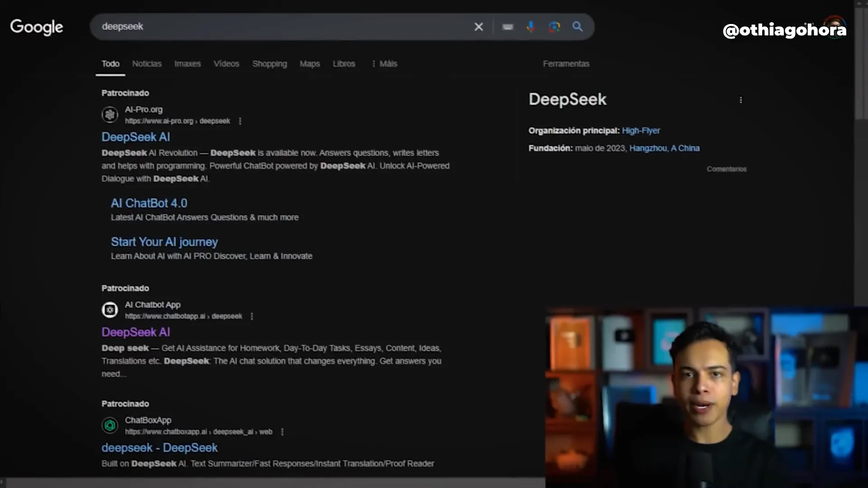The width and height of the screenshot is (868, 488).
Task: Open AI-Pro.org site favicon
Action: (x=110, y=115)
